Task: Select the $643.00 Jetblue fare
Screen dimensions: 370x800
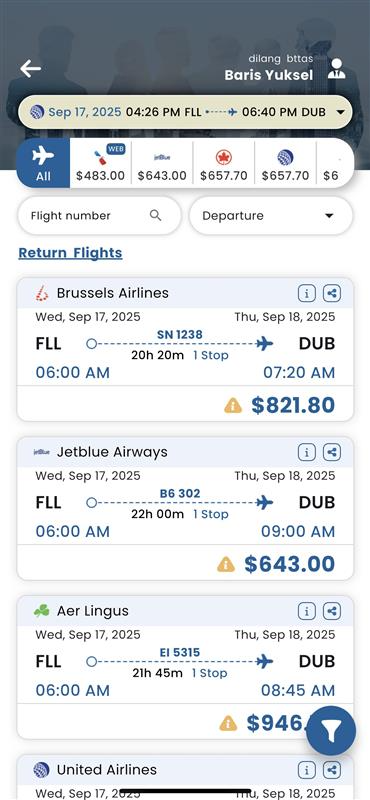Action: click(x=289, y=564)
